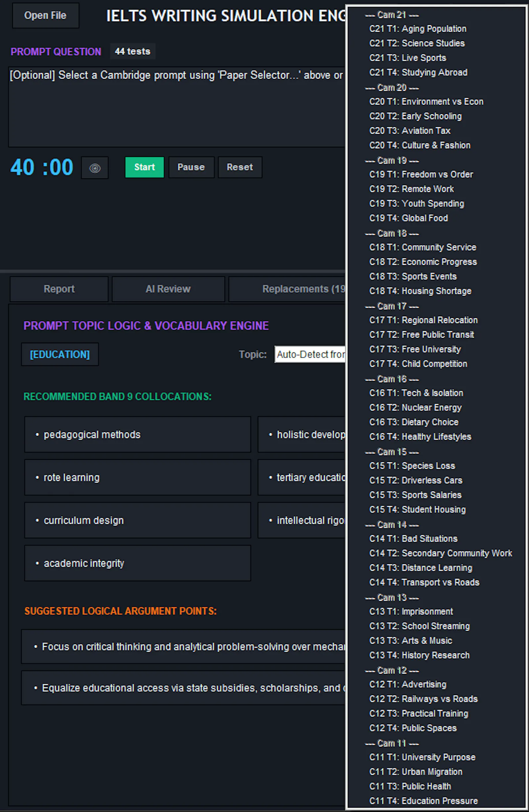Open the Topic Auto-Detect dropdown

[310, 354]
